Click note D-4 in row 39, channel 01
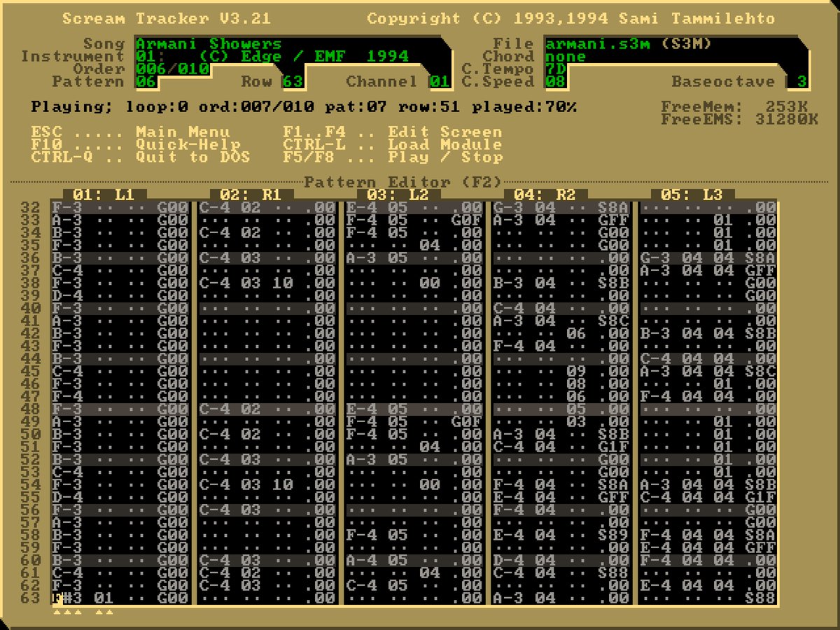The width and height of the screenshot is (840, 630). coord(67,295)
